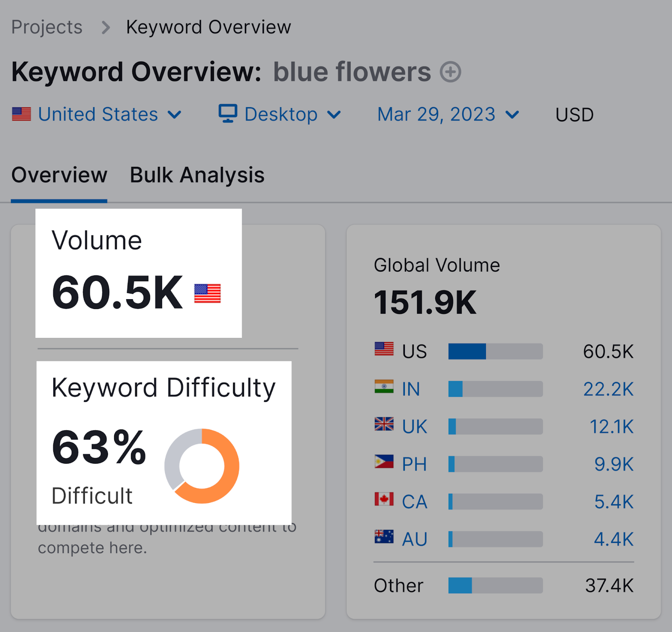Click the Keyword Overview breadcrumb
The width and height of the screenshot is (672, 632).
click(x=208, y=26)
